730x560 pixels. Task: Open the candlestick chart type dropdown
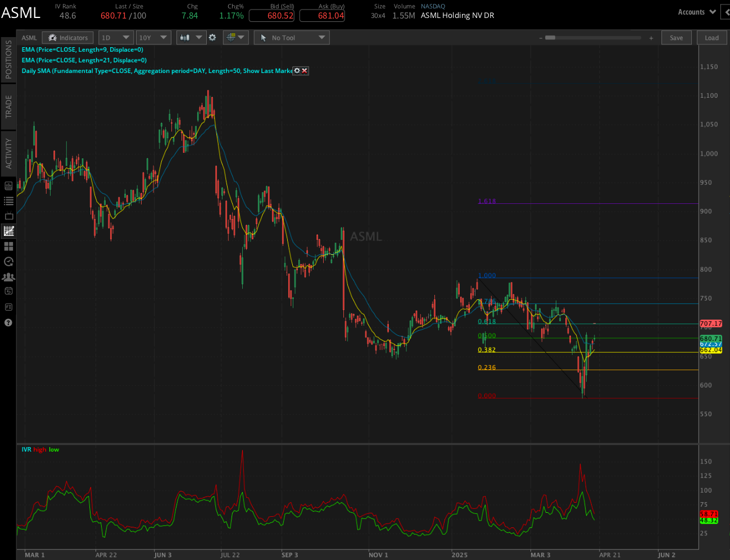(191, 38)
